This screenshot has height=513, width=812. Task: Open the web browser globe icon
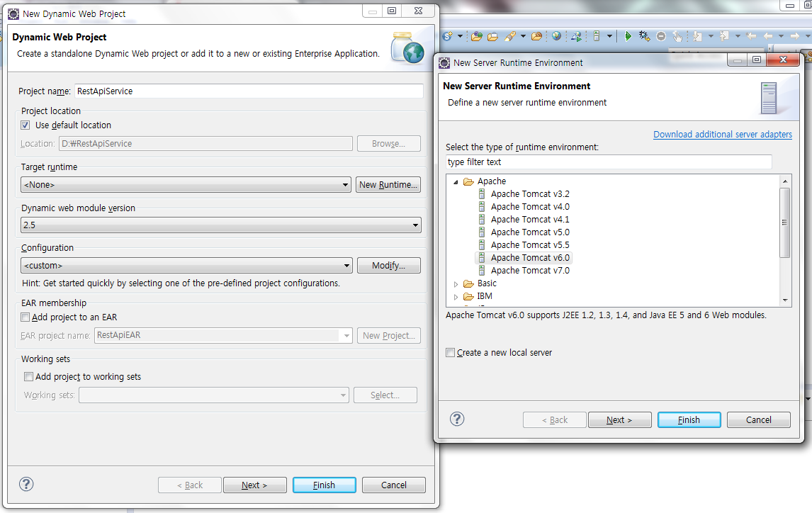[x=556, y=36]
